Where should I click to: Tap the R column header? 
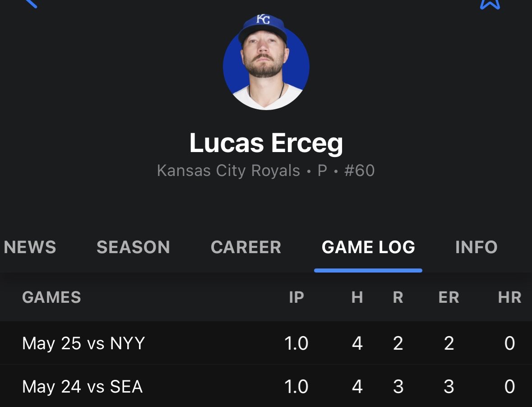coord(398,297)
